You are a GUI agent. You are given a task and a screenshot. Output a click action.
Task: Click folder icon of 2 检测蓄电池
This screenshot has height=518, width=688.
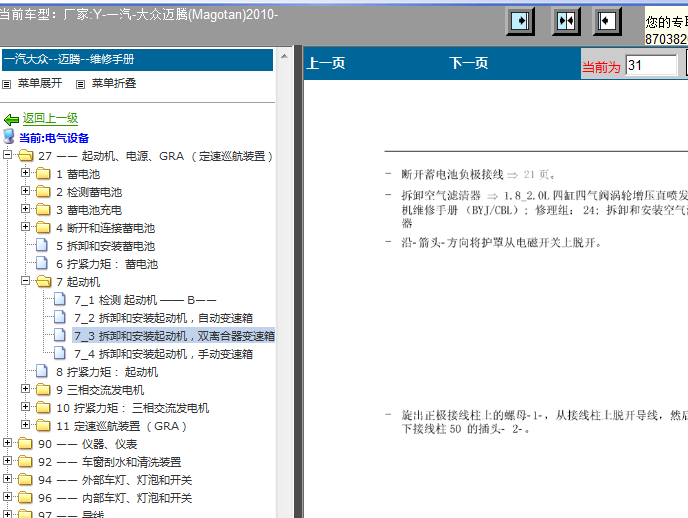43,192
